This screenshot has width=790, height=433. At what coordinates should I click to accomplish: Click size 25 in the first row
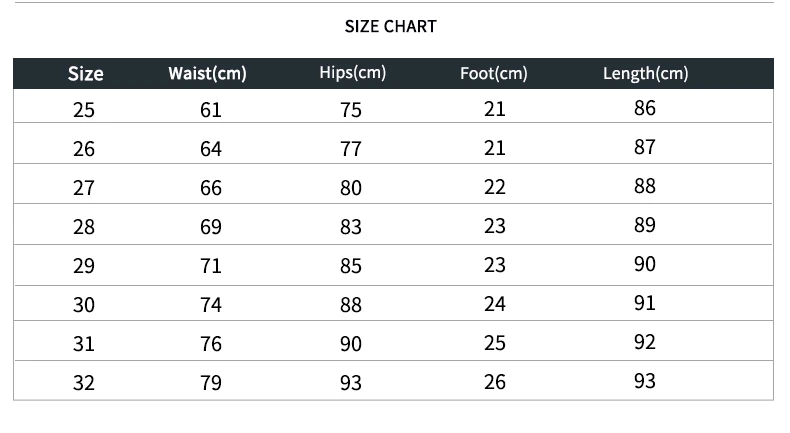pos(84,110)
